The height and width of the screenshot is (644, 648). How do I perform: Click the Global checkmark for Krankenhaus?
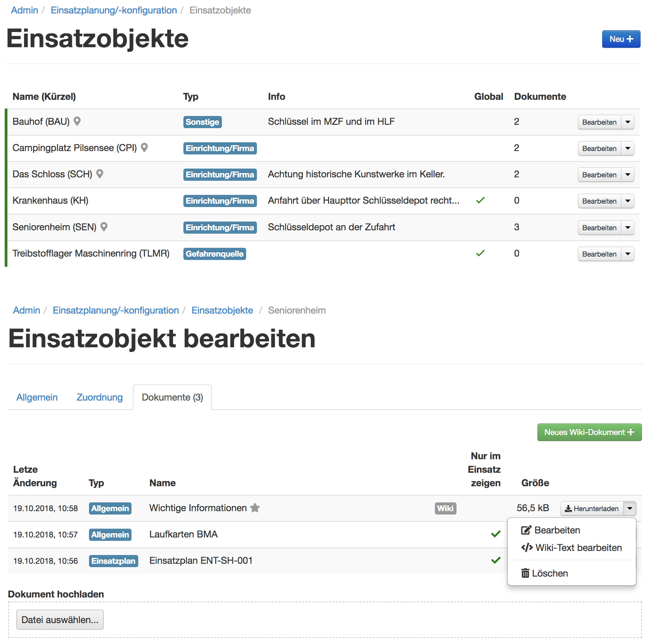click(x=480, y=200)
